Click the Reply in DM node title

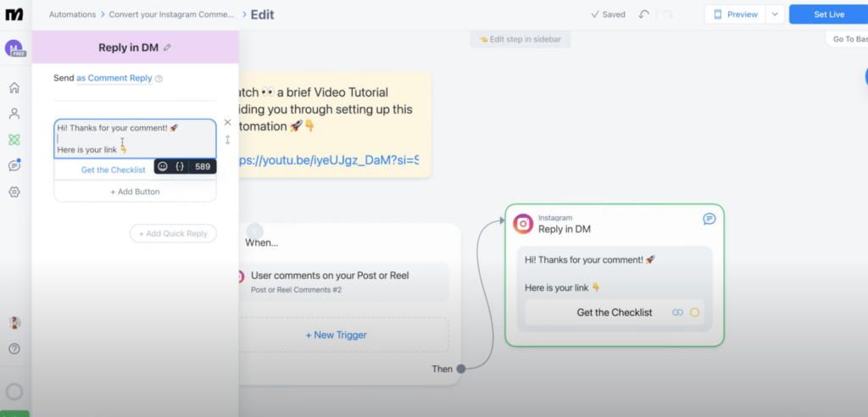tap(565, 230)
